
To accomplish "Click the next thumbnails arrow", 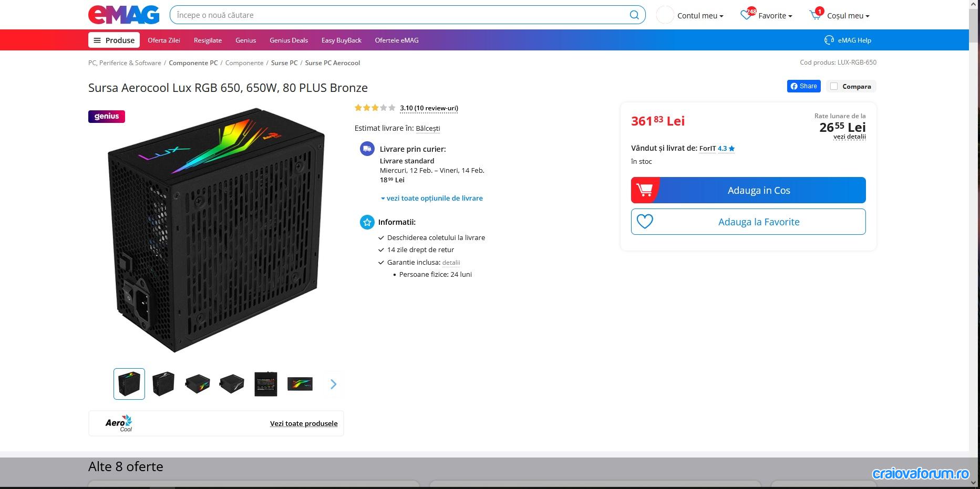I will (x=333, y=384).
